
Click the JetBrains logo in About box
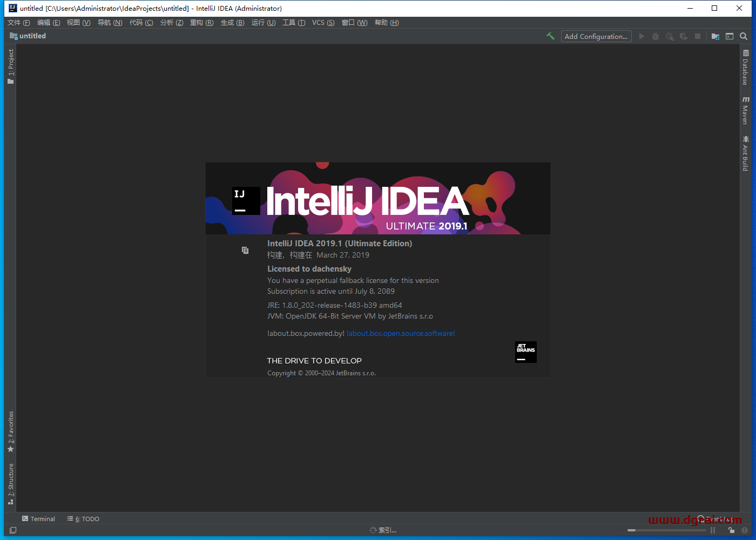(x=526, y=352)
